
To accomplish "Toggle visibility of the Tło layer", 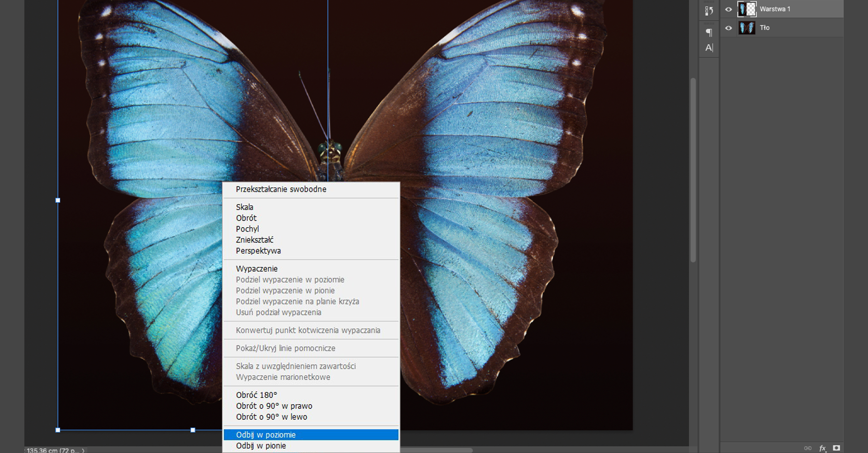I will [728, 28].
